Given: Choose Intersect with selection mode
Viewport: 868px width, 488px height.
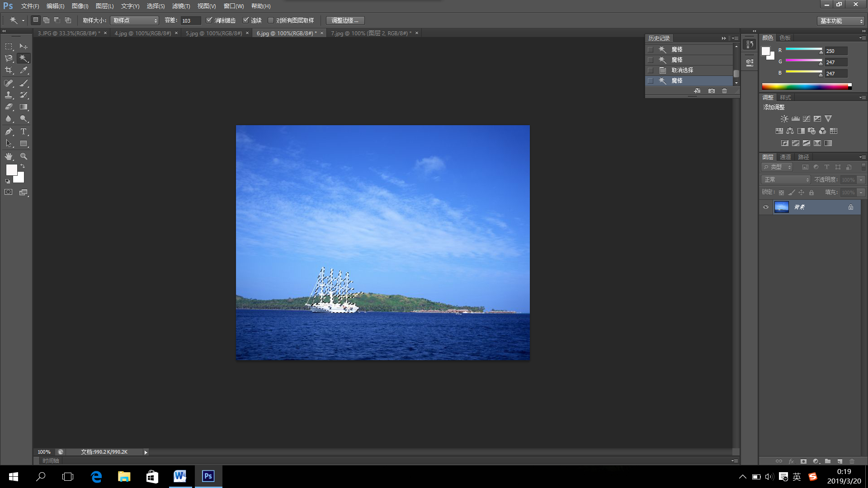Looking at the screenshot, I should point(68,20).
